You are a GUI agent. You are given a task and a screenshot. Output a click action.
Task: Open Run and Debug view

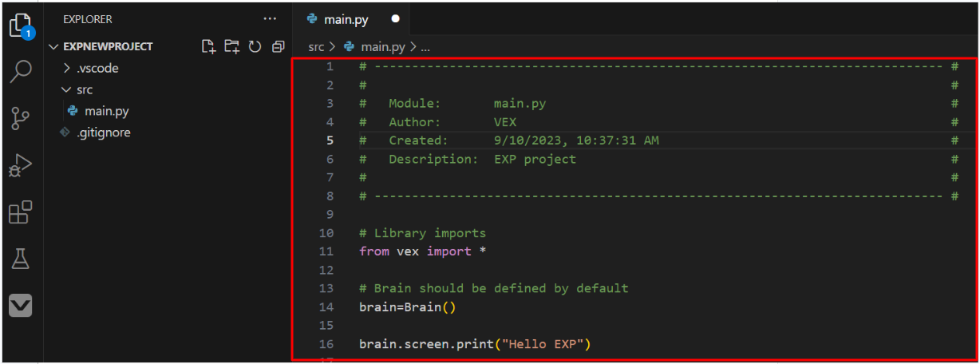[x=21, y=165]
